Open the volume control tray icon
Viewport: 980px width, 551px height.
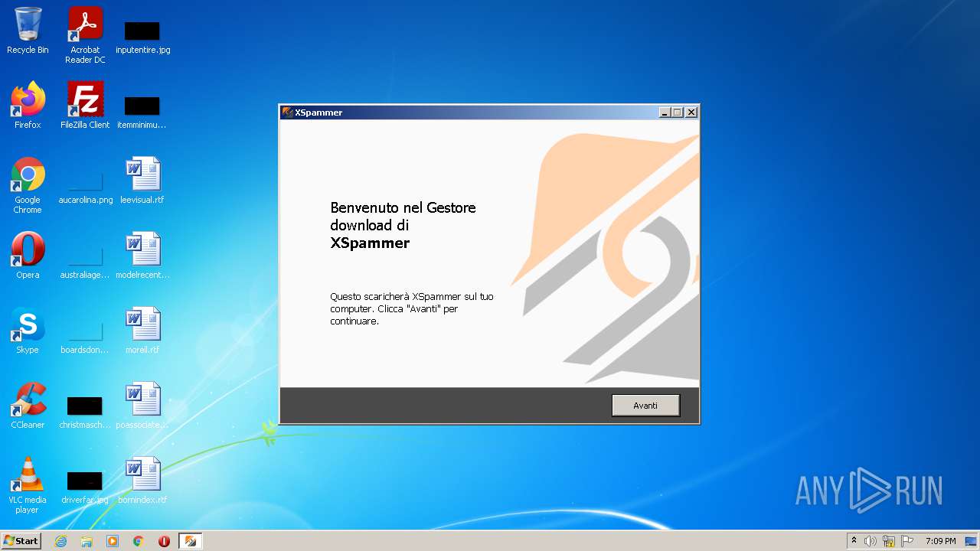[x=870, y=541]
